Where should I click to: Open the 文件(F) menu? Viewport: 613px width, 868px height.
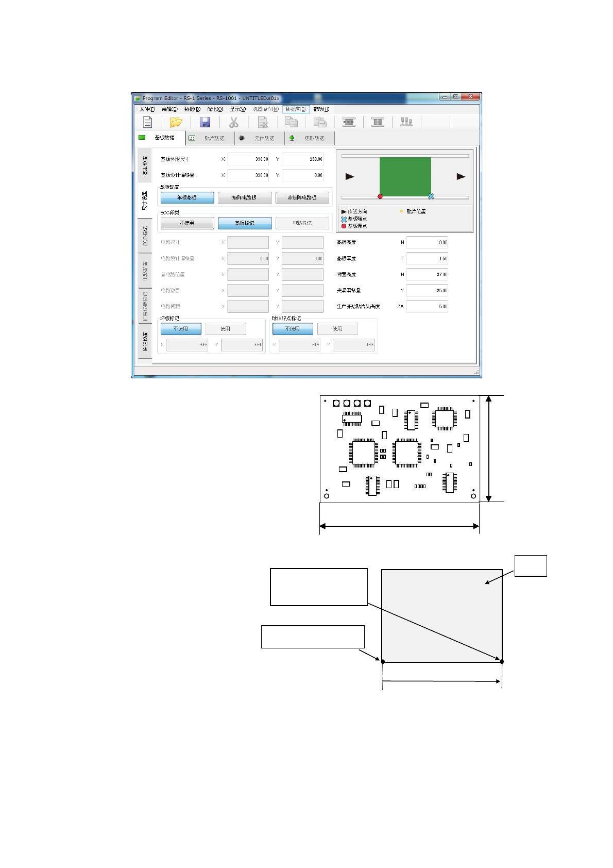click(147, 109)
